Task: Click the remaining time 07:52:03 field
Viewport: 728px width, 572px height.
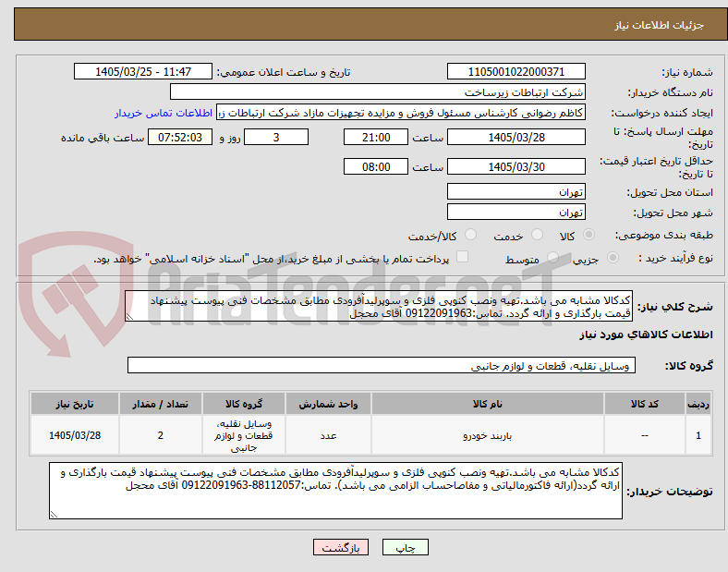Action: click(180, 138)
